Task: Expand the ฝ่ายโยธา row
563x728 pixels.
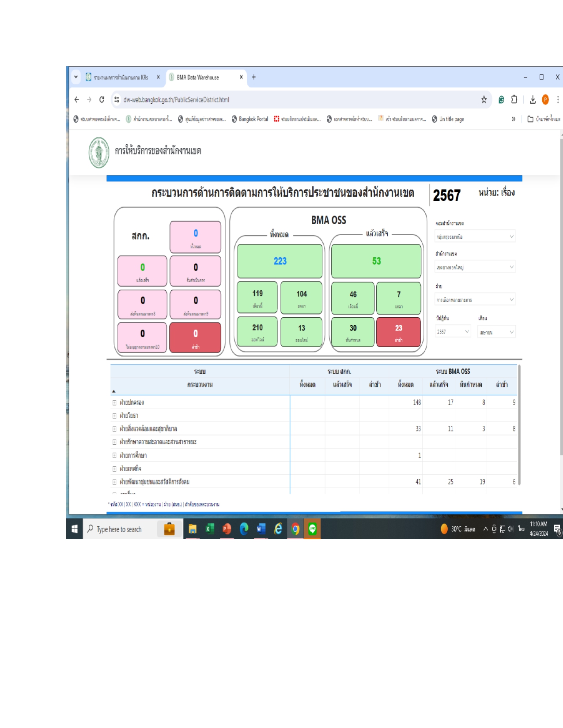Action: (114, 416)
